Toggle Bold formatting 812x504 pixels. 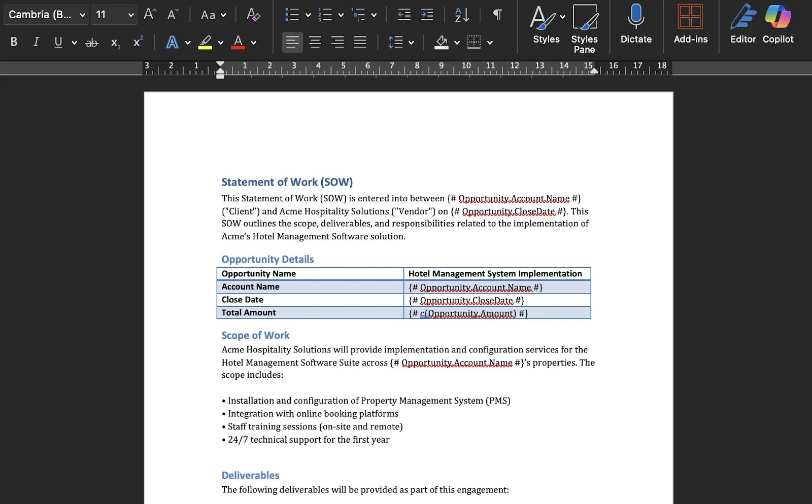(x=14, y=42)
